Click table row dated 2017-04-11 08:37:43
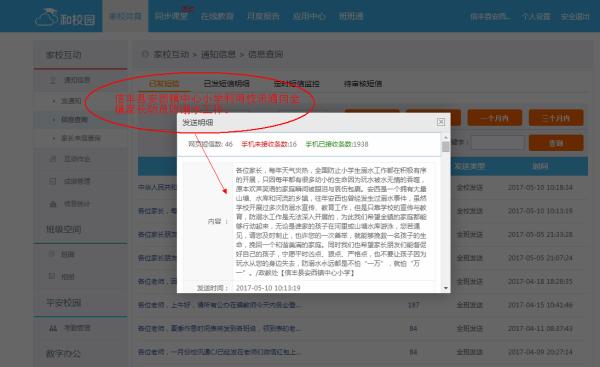Viewport: 600px width, 367px height. point(363,328)
